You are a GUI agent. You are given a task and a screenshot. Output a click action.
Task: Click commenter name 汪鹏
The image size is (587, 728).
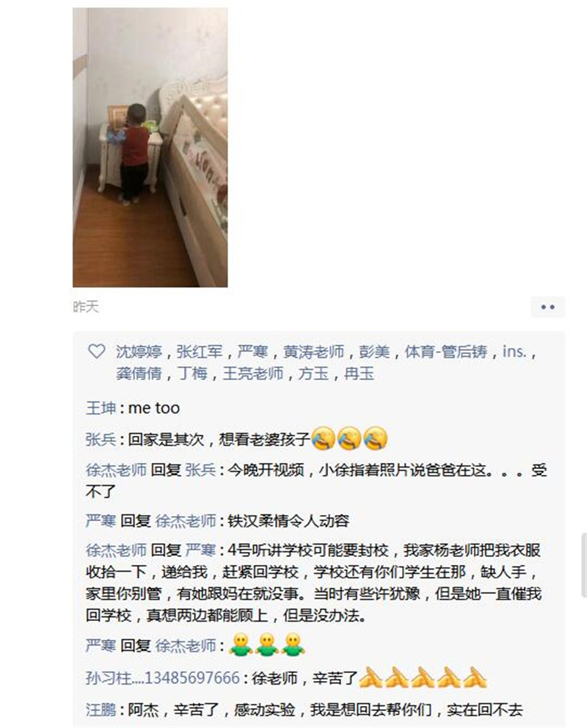pos(101,710)
